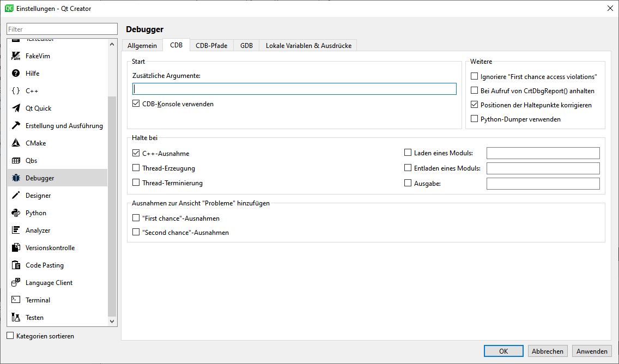Open the Python category icon
The height and width of the screenshot is (364, 619).
coord(16,213)
